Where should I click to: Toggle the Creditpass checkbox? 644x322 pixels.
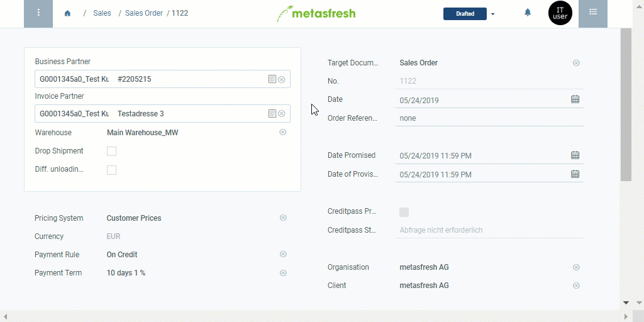tap(404, 212)
